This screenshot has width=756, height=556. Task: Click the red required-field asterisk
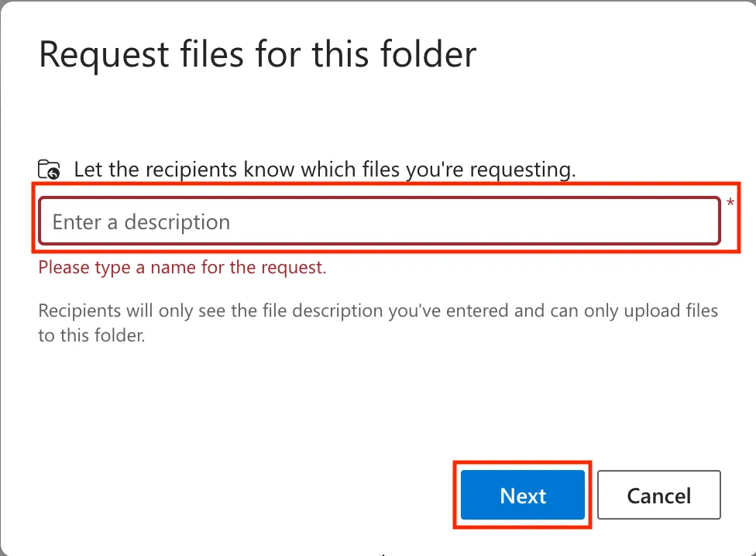(730, 203)
